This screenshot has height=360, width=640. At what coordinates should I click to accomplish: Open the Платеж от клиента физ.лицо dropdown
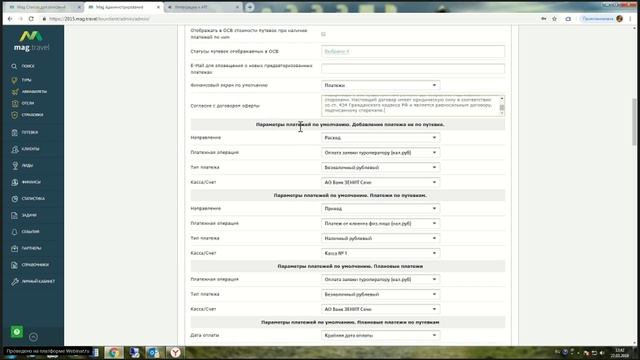[x=380, y=224]
